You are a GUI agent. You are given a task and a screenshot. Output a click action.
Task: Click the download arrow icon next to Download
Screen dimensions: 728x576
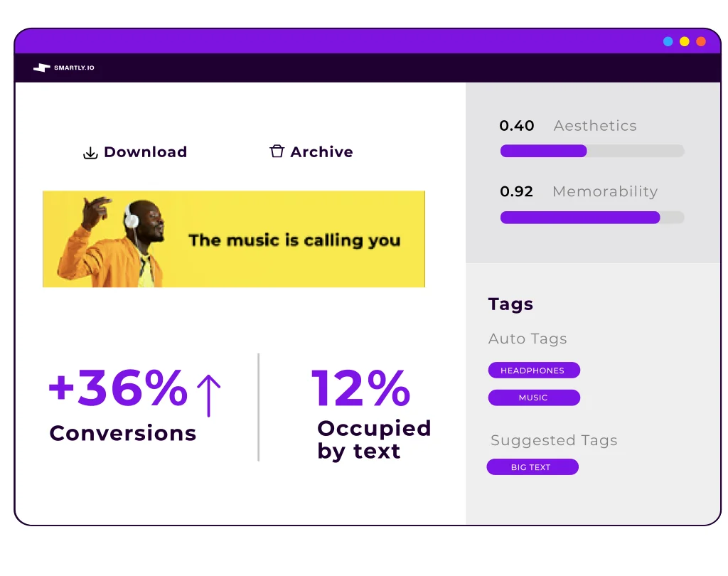click(90, 152)
